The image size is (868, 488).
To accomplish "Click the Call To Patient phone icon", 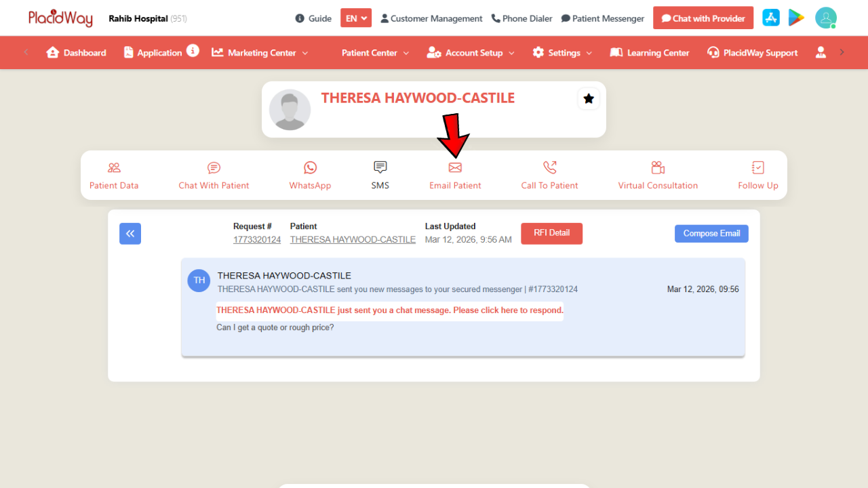I will [549, 167].
